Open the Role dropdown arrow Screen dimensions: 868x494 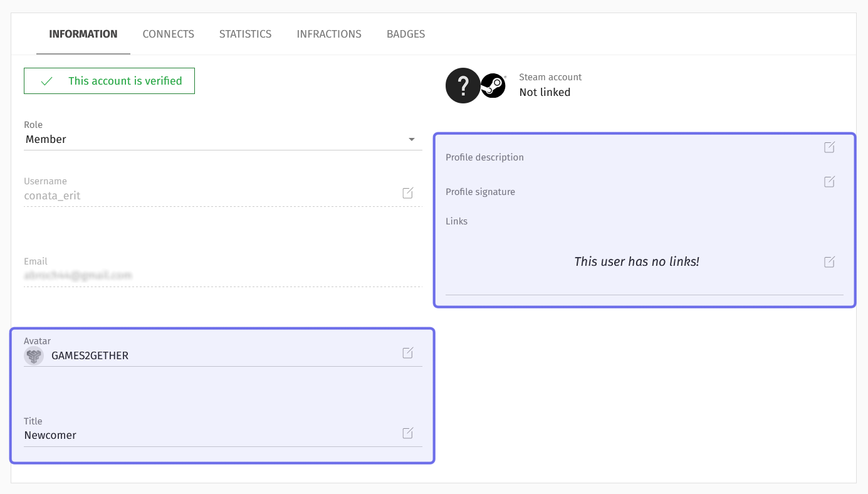(x=412, y=139)
